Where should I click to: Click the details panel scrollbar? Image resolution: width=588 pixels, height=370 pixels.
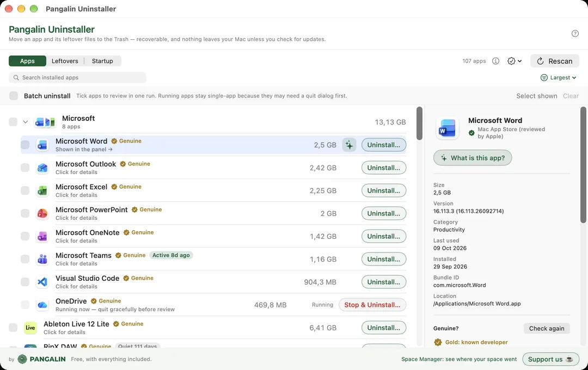click(583, 165)
